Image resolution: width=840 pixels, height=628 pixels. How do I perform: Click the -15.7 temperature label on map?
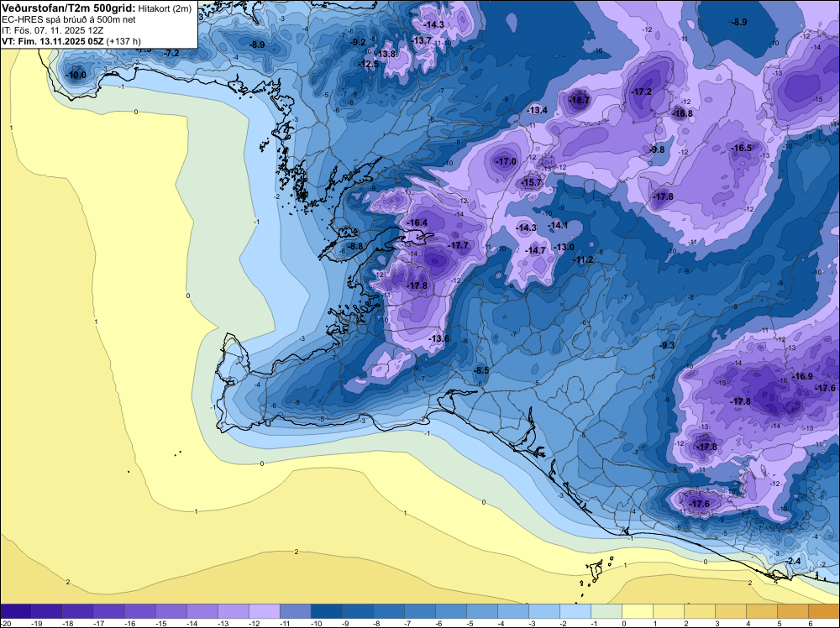click(x=532, y=182)
